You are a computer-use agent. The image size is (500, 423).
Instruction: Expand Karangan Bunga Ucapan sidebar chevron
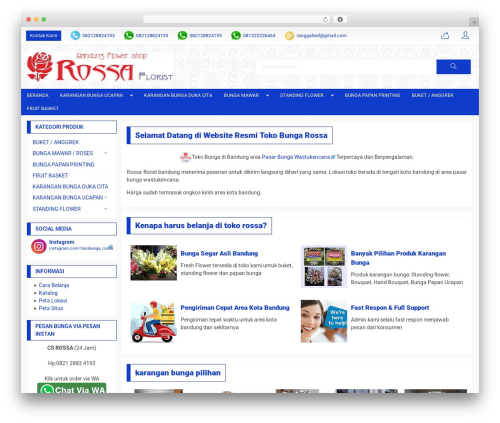(x=106, y=197)
